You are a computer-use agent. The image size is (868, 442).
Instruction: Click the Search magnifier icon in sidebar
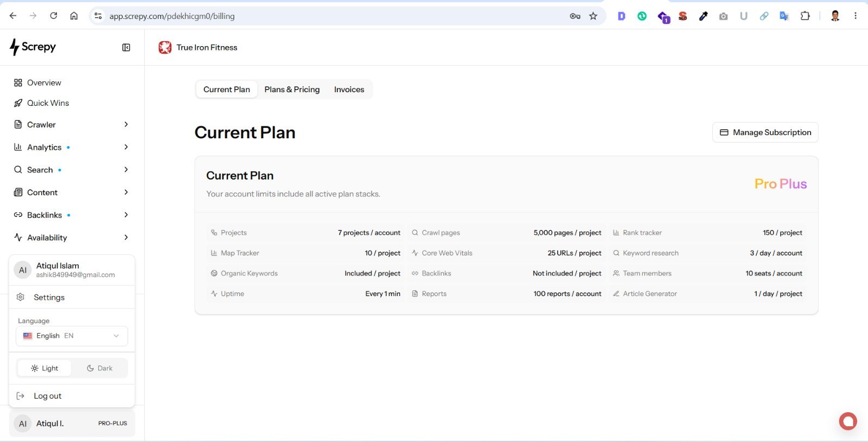point(18,170)
